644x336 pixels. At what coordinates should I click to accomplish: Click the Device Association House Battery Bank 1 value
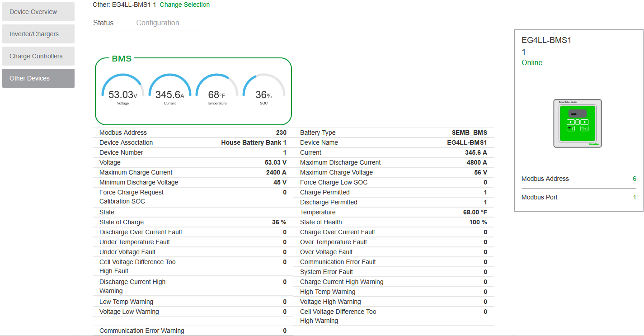click(x=254, y=142)
